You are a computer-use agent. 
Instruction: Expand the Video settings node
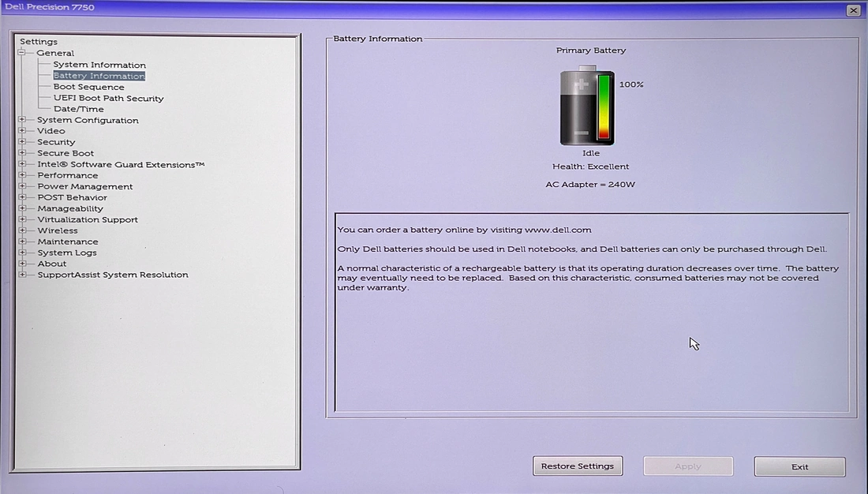pyautogui.click(x=22, y=131)
